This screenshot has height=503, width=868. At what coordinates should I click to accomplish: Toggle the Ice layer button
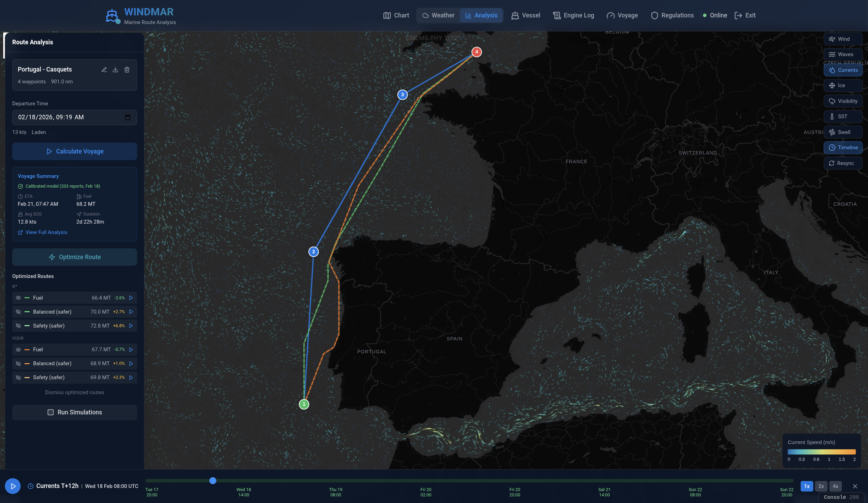pos(843,85)
